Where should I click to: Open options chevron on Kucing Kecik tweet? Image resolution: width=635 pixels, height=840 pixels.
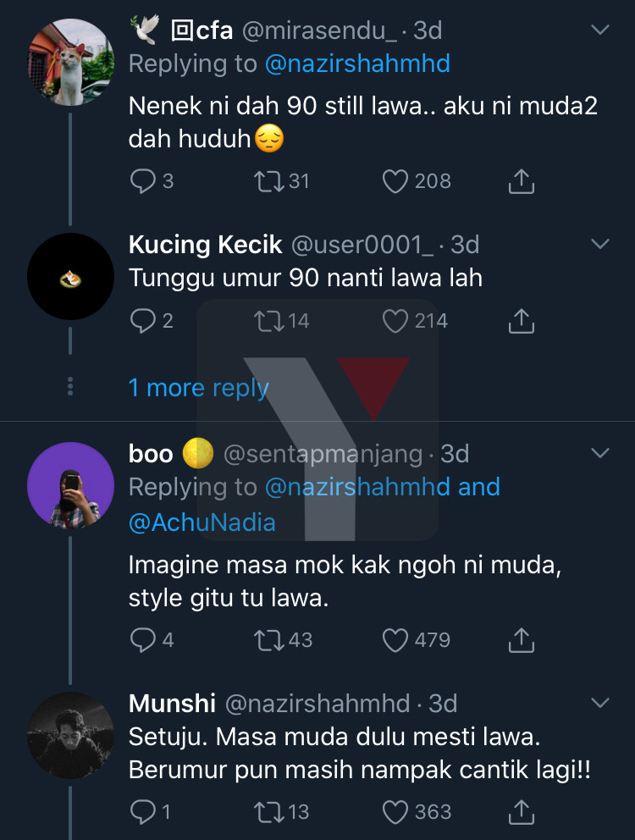[599, 244]
